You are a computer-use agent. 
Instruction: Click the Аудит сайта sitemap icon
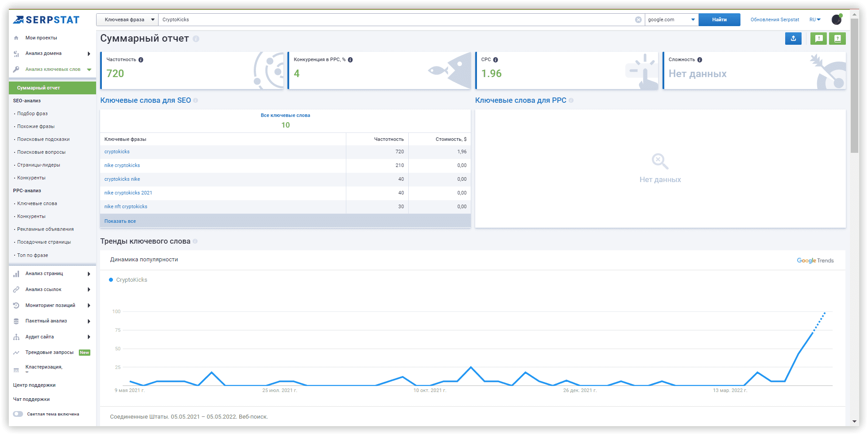[x=16, y=337]
